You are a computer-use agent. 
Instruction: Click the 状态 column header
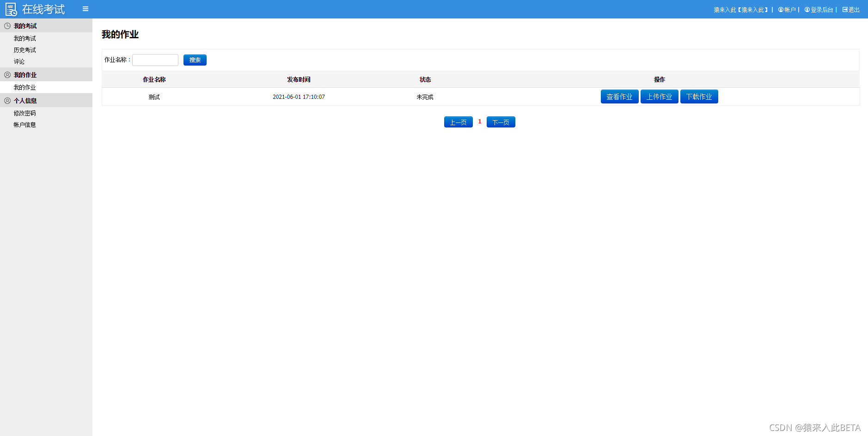[x=425, y=79]
